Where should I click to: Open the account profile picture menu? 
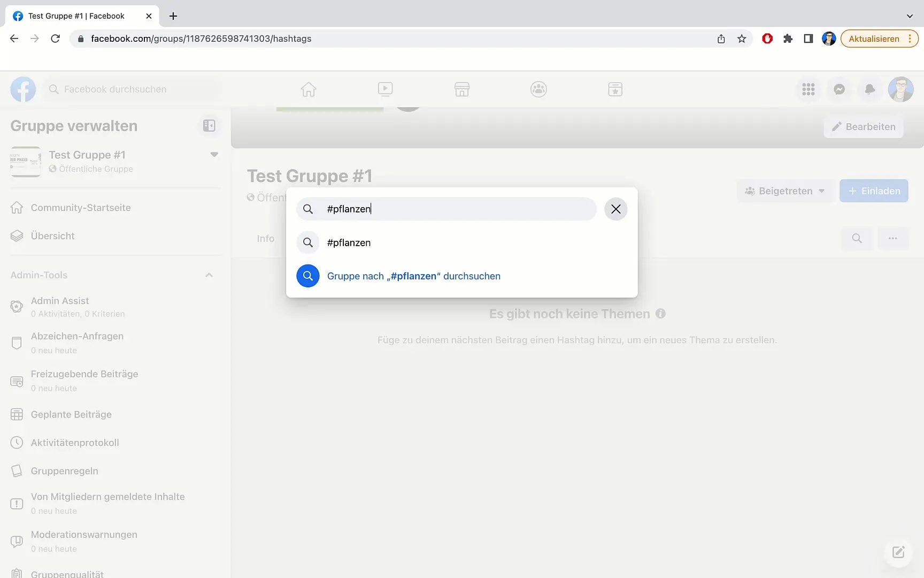[x=901, y=89]
